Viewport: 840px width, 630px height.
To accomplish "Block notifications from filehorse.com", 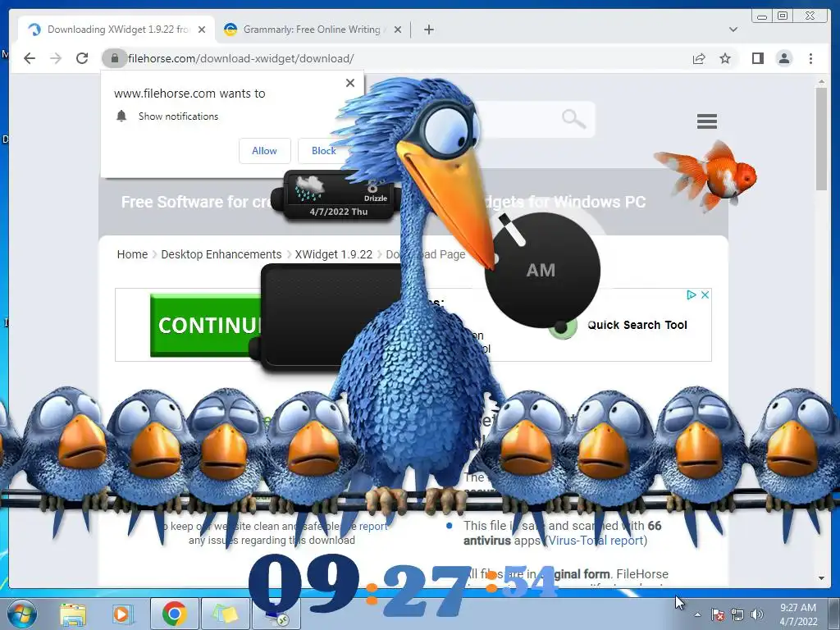I will click(x=323, y=151).
